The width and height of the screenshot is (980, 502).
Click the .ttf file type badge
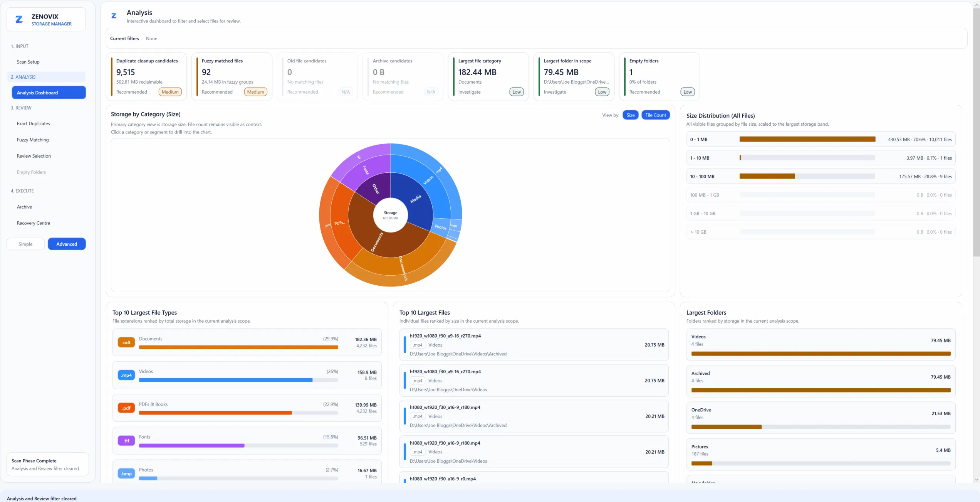[x=126, y=440]
